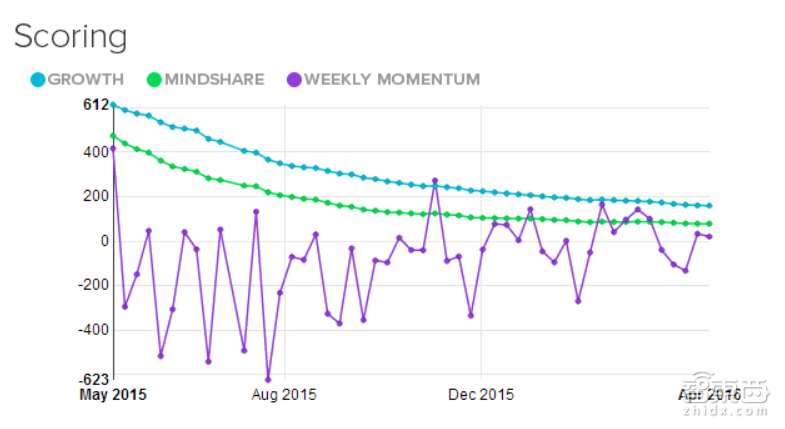
Task: Click the purple Weekly Momentum legend dot
Action: 292,79
